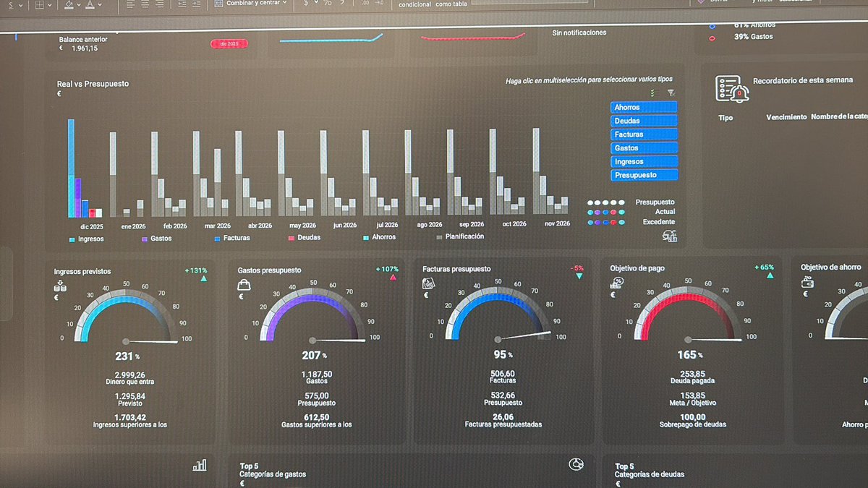Click the font color A icon in the ribbon
Screen dimensions: 868x488
[x=89, y=4]
